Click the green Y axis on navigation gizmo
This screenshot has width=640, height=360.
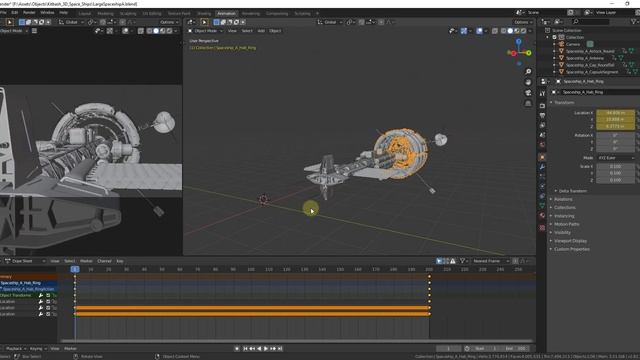[529, 53]
